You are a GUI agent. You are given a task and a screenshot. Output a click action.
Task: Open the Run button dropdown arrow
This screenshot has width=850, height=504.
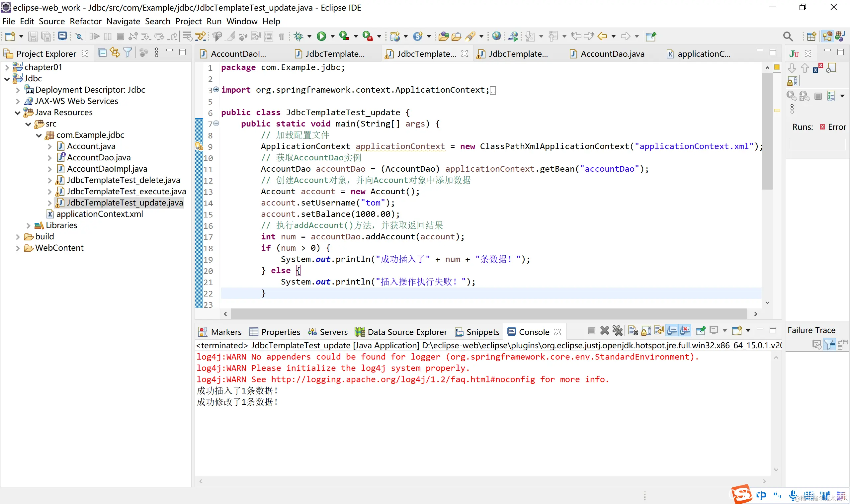[332, 36]
